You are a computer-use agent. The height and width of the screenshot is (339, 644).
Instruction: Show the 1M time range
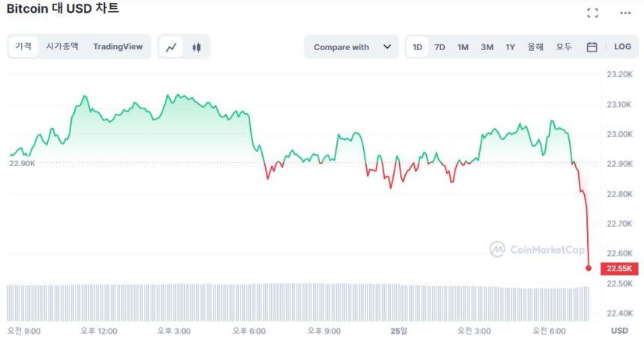463,47
